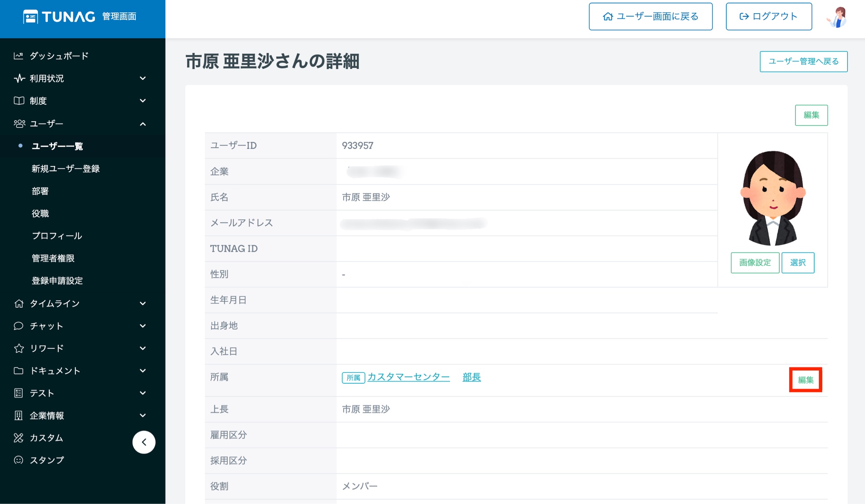Open the スタンプ menu item
The height and width of the screenshot is (504, 865).
click(46, 460)
